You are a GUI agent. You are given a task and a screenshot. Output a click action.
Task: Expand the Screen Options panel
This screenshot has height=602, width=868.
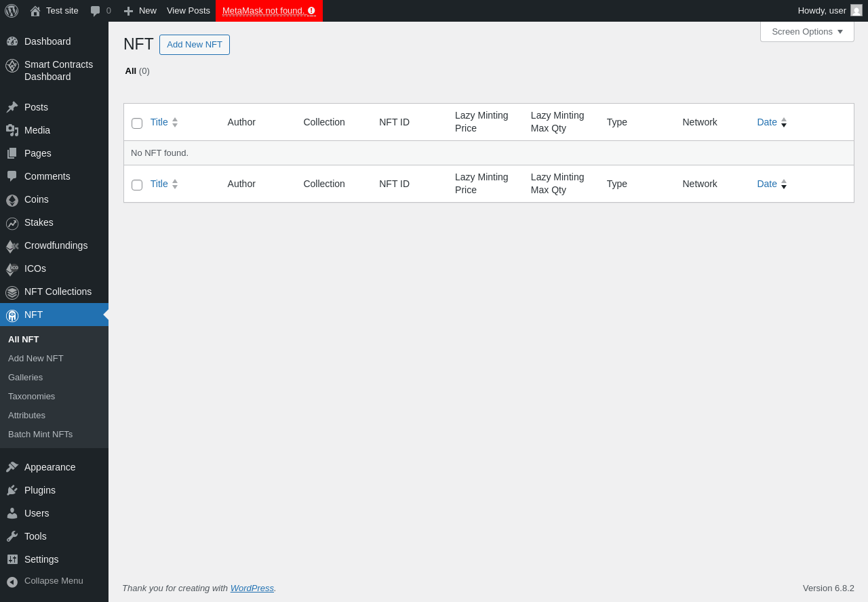point(807,31)
